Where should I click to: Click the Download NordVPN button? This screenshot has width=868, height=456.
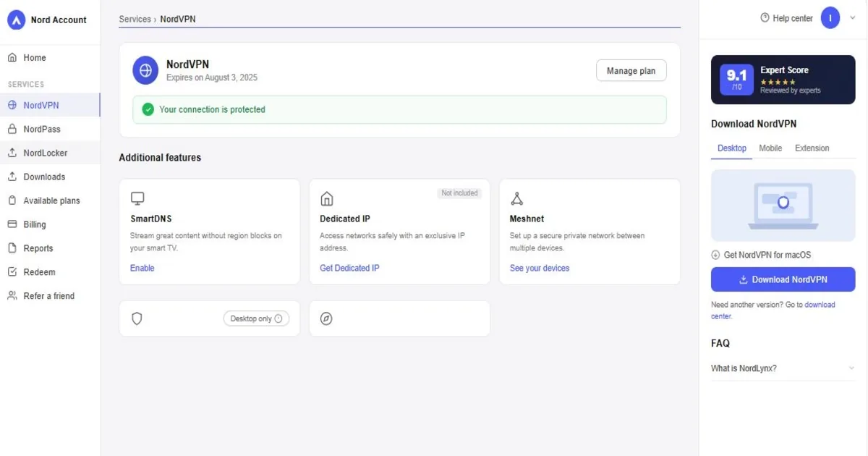pos(783,279)
